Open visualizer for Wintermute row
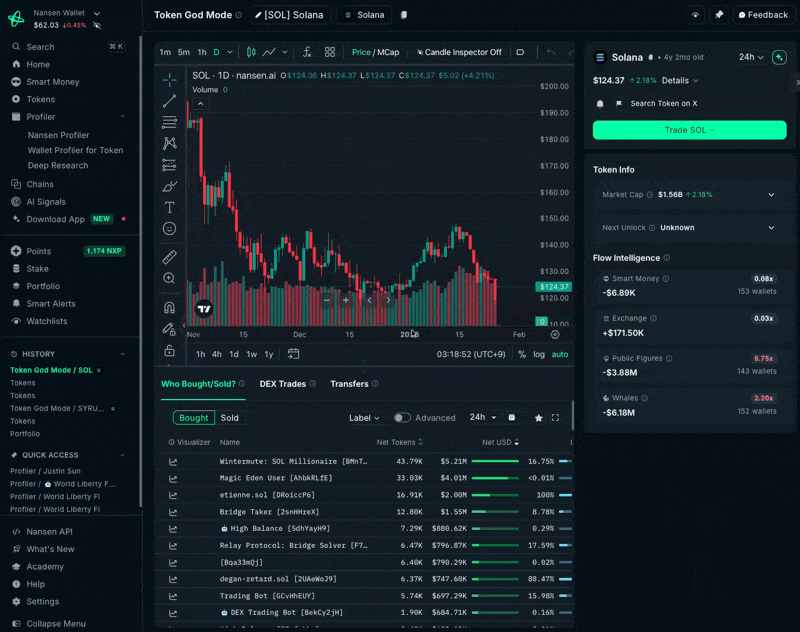Viewport: 800px width, 632px height. click(173, 462)
